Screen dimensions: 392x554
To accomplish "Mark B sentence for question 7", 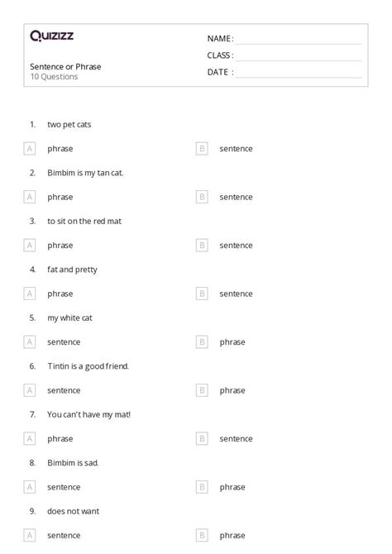I will click(x=202, y=439).
